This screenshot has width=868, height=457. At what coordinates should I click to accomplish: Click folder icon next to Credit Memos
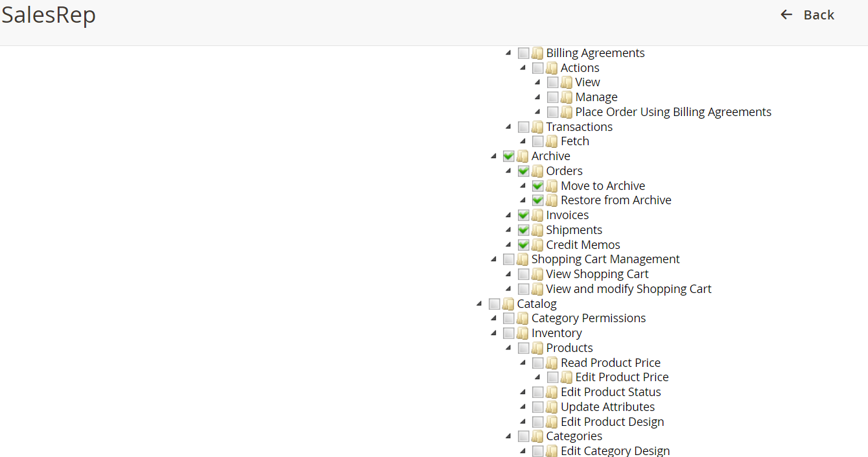click(x=537, y=245)
